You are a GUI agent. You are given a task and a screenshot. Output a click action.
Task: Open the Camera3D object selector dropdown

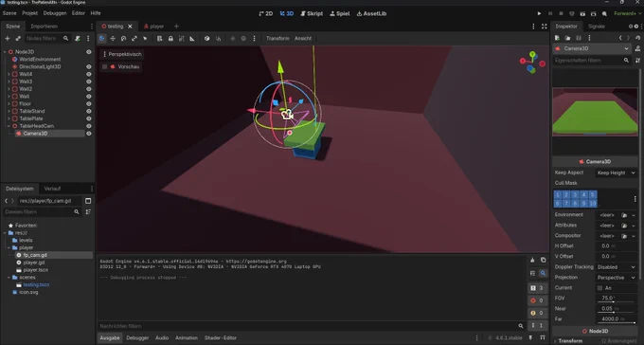[x=592, y=48]
